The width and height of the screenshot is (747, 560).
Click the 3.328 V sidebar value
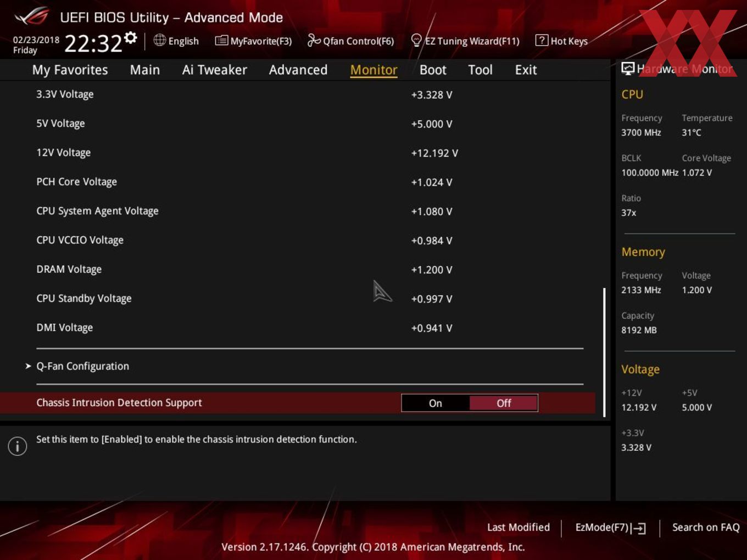(636, 447)
